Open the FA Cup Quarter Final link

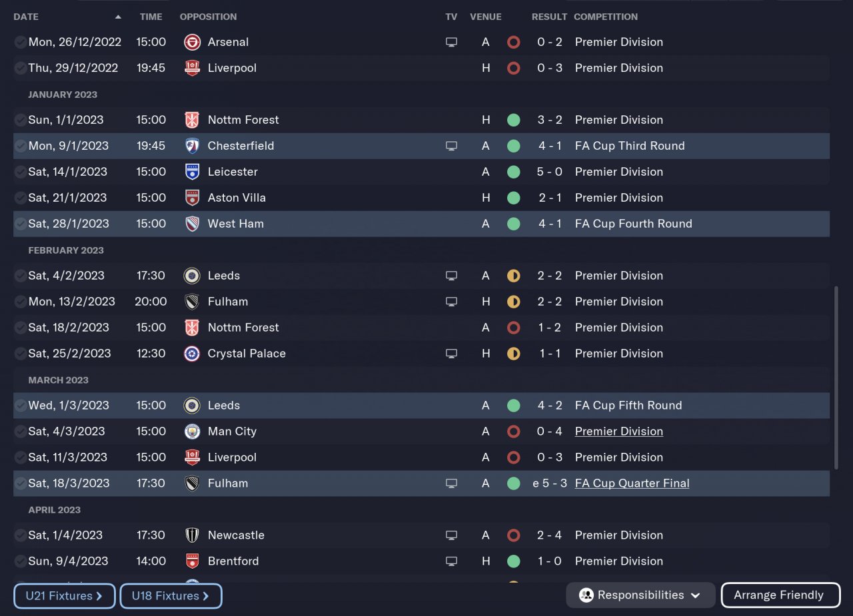[632, 483]
